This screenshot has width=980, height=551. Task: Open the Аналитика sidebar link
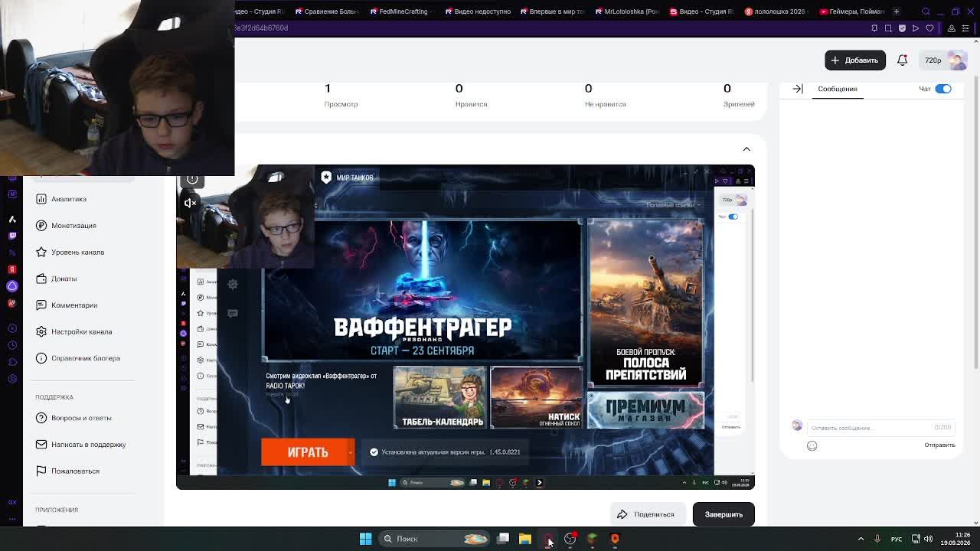click(69, 199)
